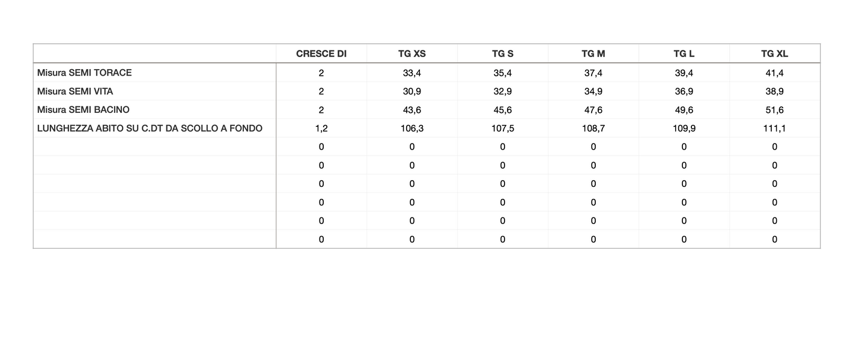Select the Misura SEMI BACINO row label
This screenshot has width=868, height=337.
[83, 110]
